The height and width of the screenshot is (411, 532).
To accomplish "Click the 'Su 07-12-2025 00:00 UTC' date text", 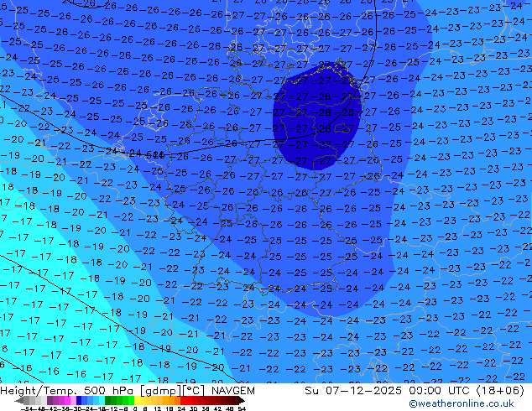I will (389, 390).
